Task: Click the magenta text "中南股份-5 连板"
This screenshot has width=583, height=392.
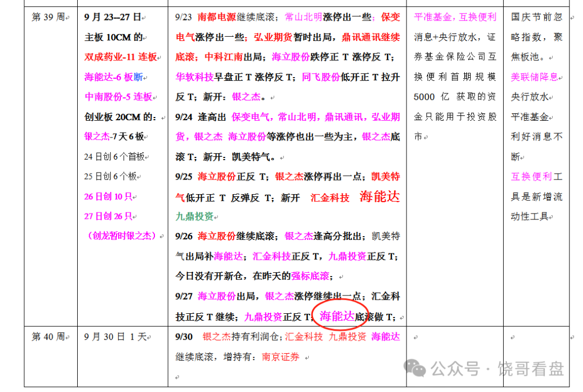Action: pos(118,97)
